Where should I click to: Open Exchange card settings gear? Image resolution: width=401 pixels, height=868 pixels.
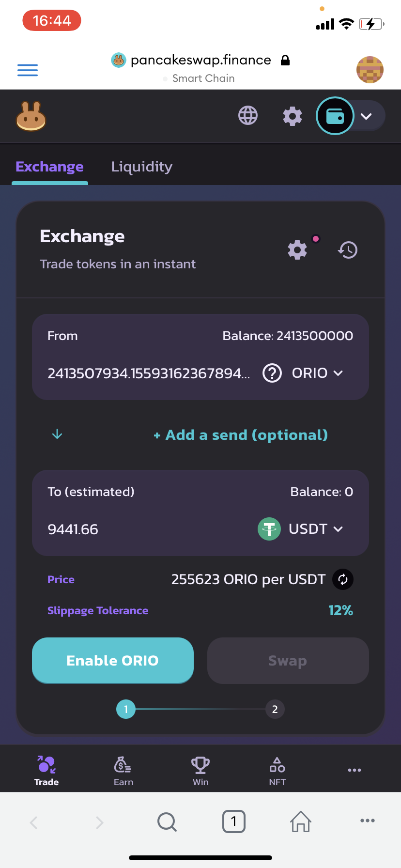[297, 250]
